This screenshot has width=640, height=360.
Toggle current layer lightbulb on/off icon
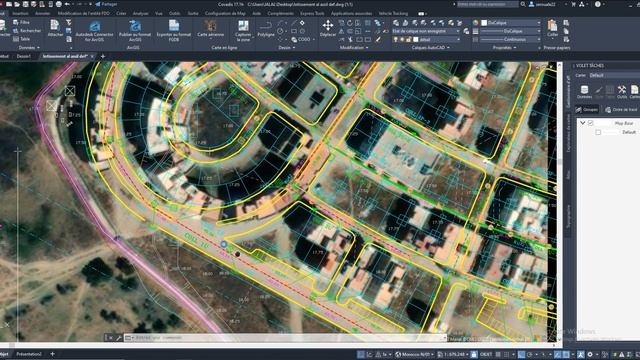(x=395, y=40)
